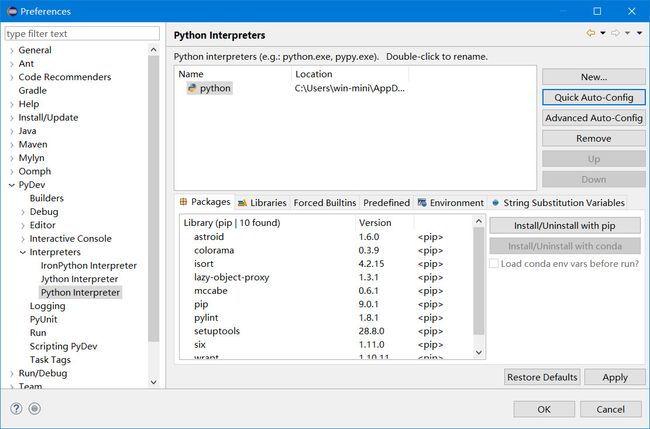The image size is (650, 429).
Task: Click the Restore Defaults button
Action: [x=542, y=377]
